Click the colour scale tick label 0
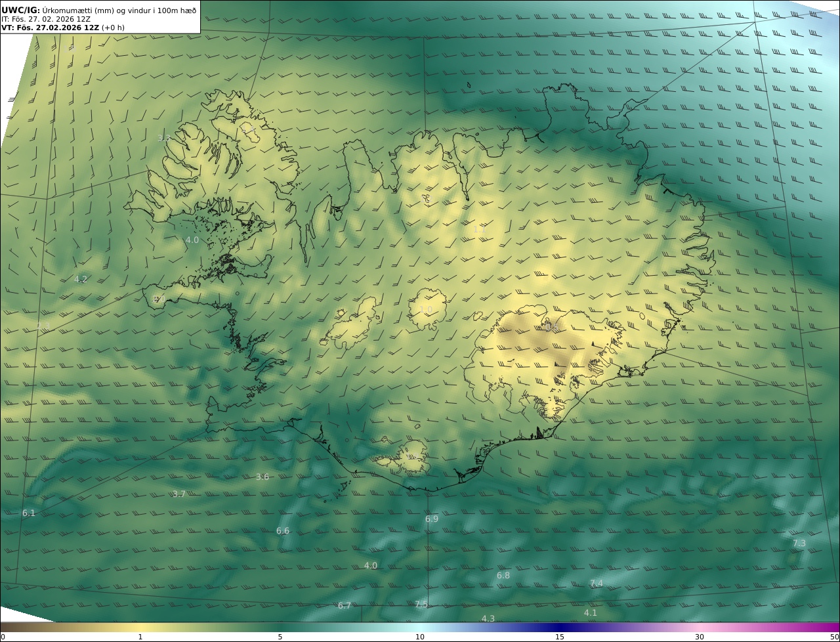 pos(3,637)
